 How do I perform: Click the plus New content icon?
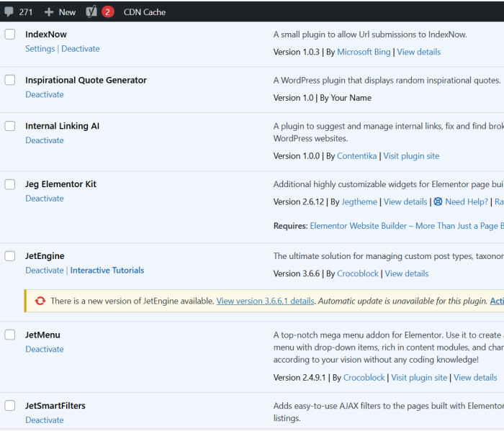[x=49, y=12]
